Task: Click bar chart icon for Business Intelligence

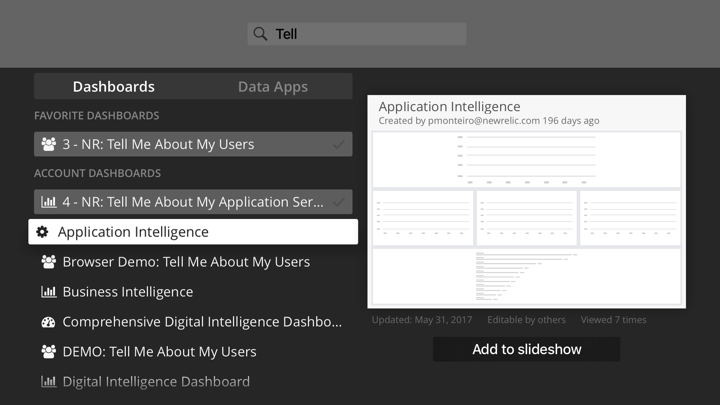Action: pos(49,292)
